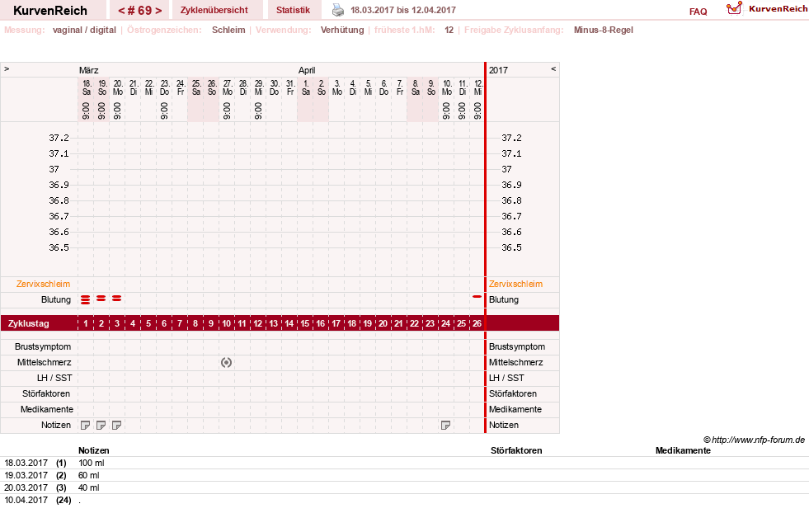Click the date column header 1. Sa in April
This screenshot has height=532, width=809.
pos(306,87)
